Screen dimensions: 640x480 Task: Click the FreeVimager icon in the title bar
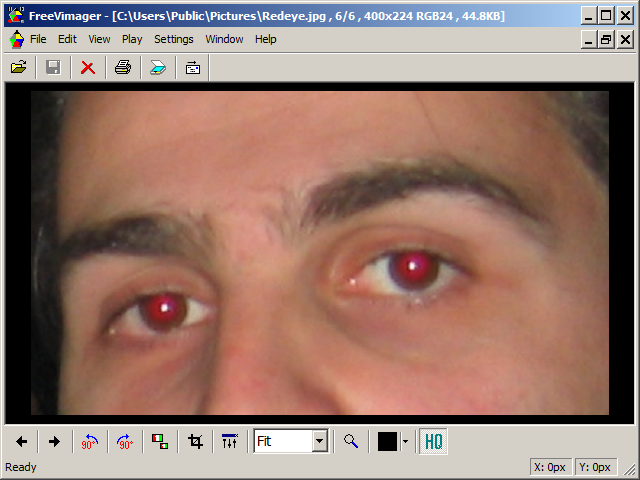(16, 16)
